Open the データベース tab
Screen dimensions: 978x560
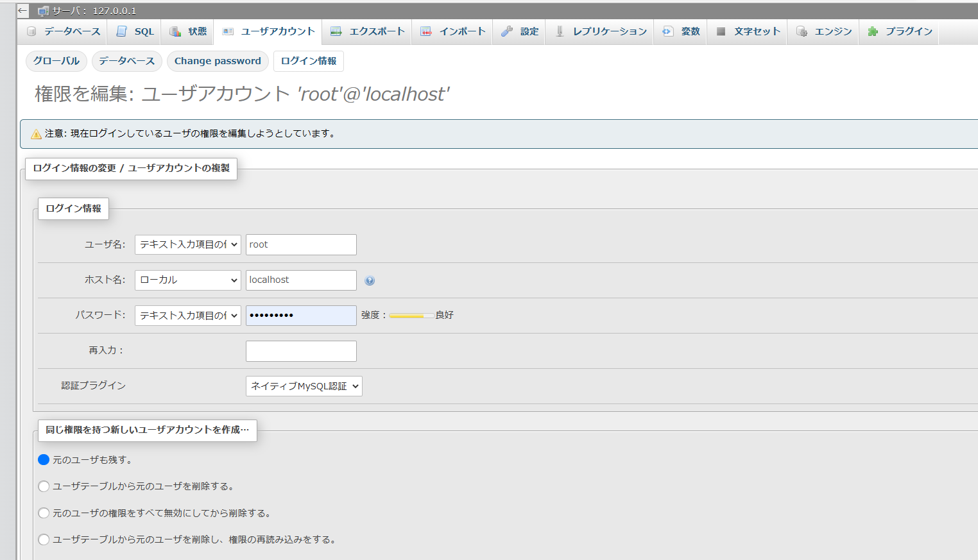point(62,31)
